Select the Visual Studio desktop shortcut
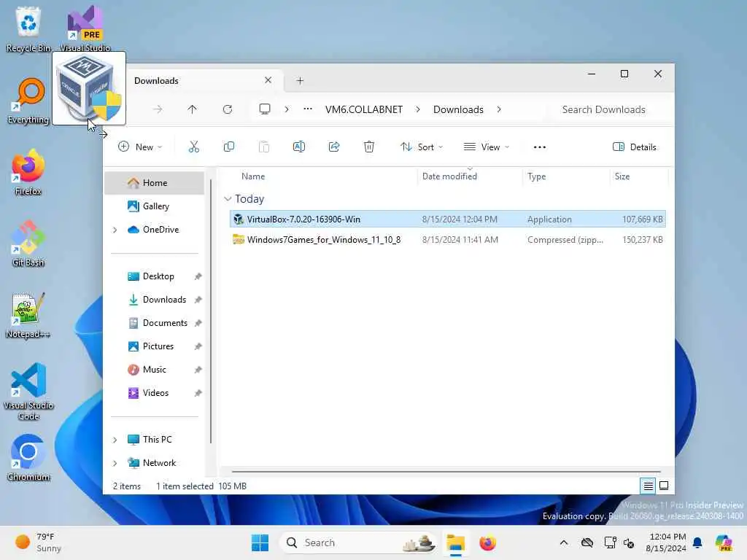The image size is (747, 560). pyautogui.click(x=85, y=28)
